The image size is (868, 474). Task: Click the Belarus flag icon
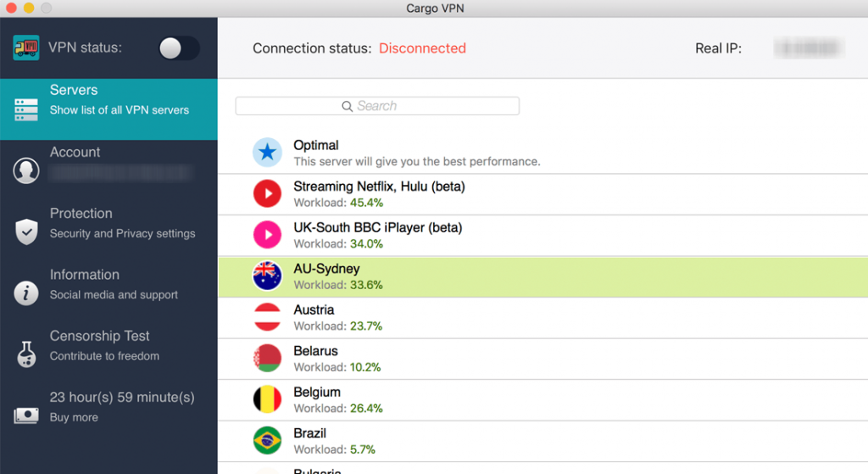coord(267,359)
